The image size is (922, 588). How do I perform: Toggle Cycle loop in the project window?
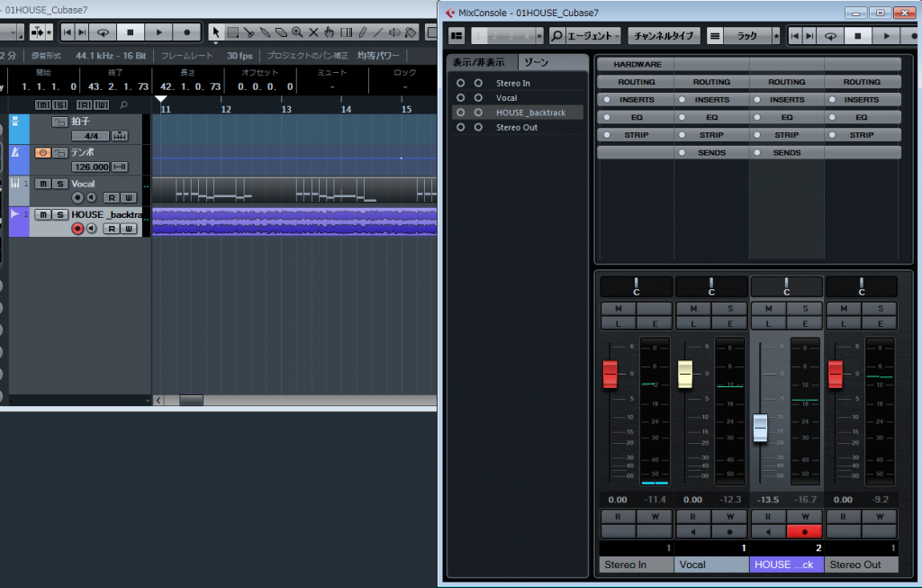tap(103, 32)
